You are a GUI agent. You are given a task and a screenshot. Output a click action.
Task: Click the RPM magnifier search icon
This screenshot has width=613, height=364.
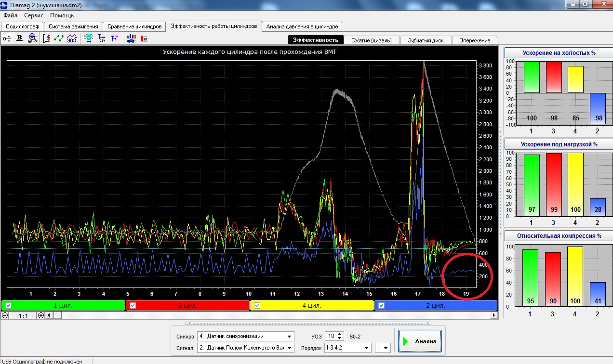32,39
